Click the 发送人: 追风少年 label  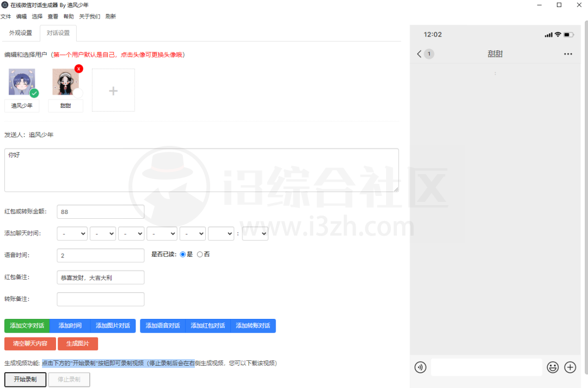pos(29,135)
